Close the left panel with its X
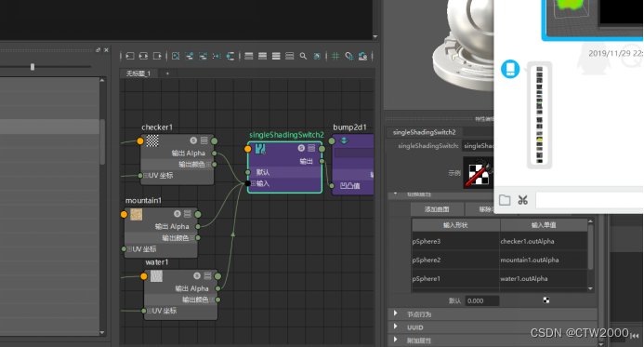 pos(106,49)
